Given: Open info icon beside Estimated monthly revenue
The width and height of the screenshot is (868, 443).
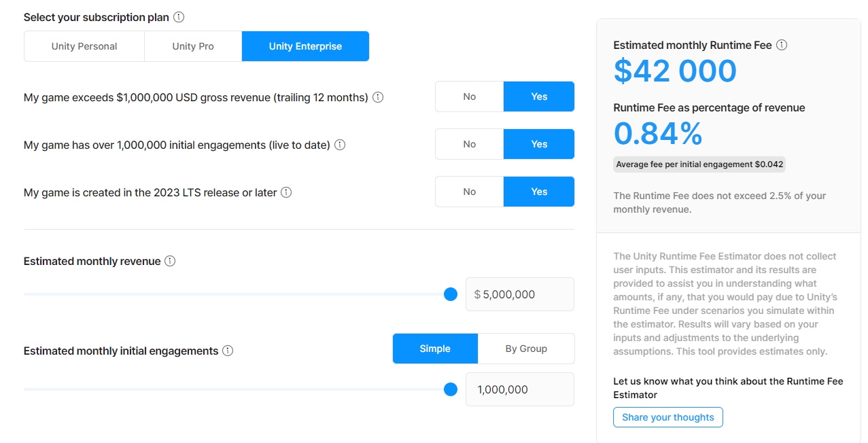Looking at the screenshot, I should click(x=170, y=261).
